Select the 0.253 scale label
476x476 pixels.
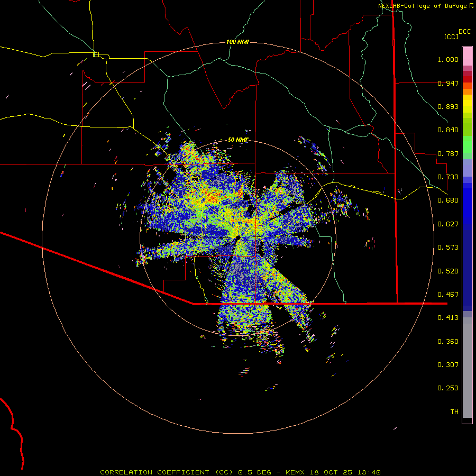tap(448, 388)
